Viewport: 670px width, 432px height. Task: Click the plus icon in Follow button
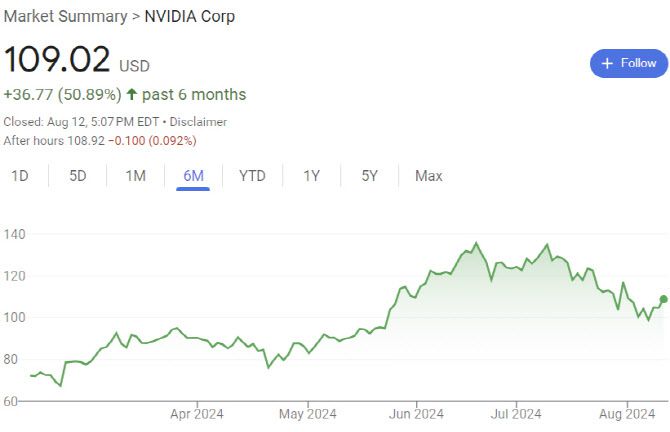tap(607, 63)
